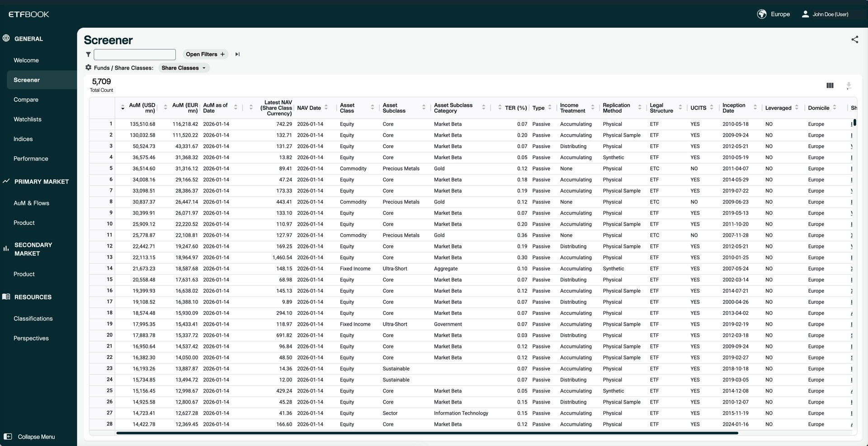
Task: Open the Perspectives page
Action: click(31, 338)
